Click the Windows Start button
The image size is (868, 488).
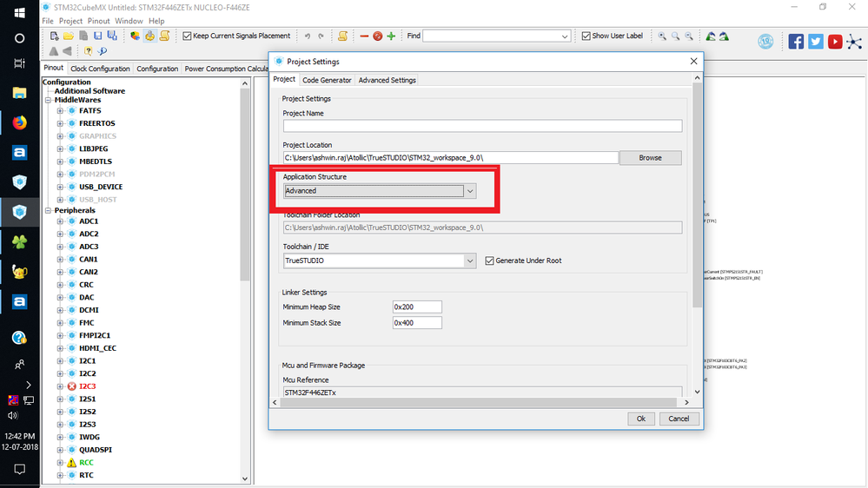pos(19,12)
